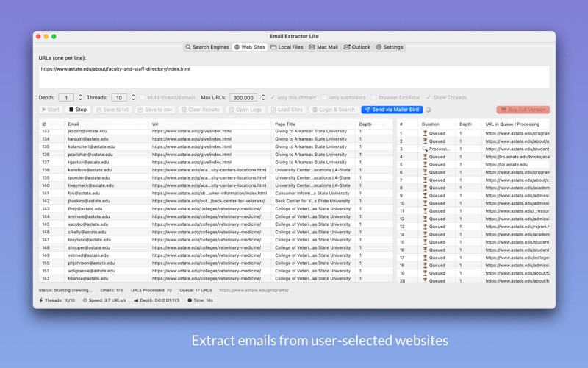Click the Speed status icon

[85, 300]
